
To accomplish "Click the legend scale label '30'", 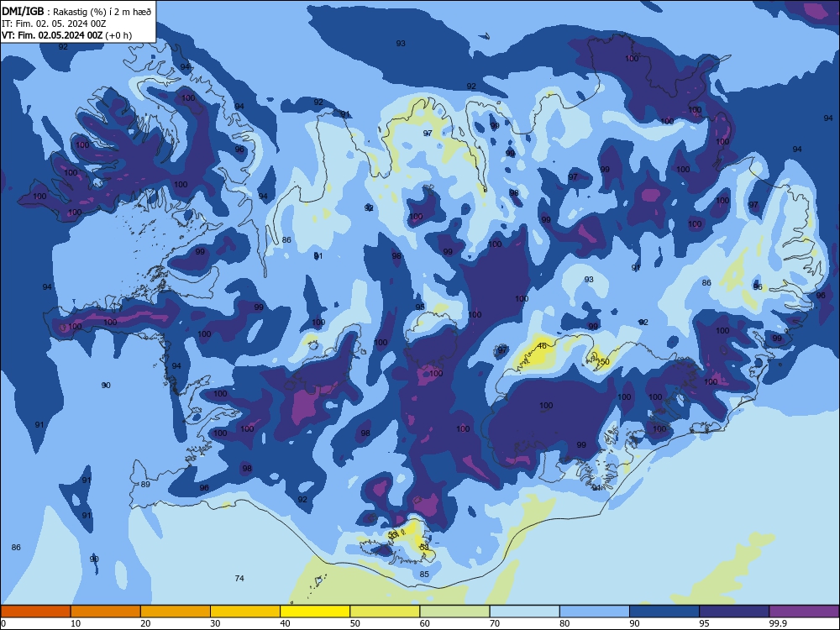I will (215, 623).
